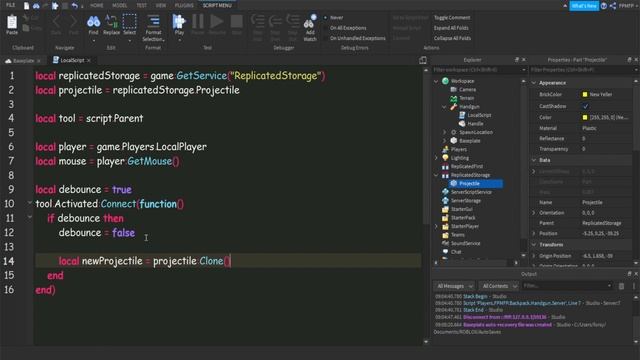
Task: Expand the SpawnLocation node
Action: point(444,132)
